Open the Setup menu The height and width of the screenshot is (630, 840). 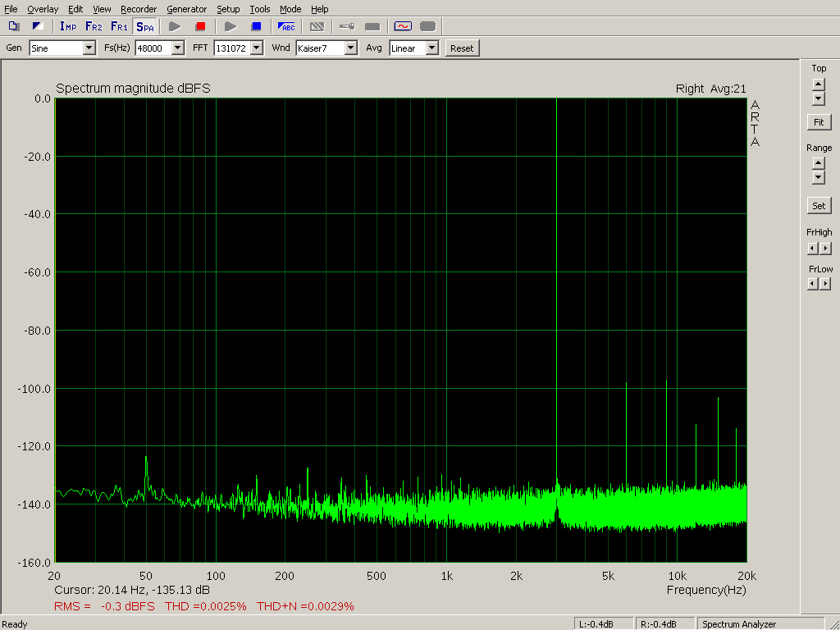(228, 9)
